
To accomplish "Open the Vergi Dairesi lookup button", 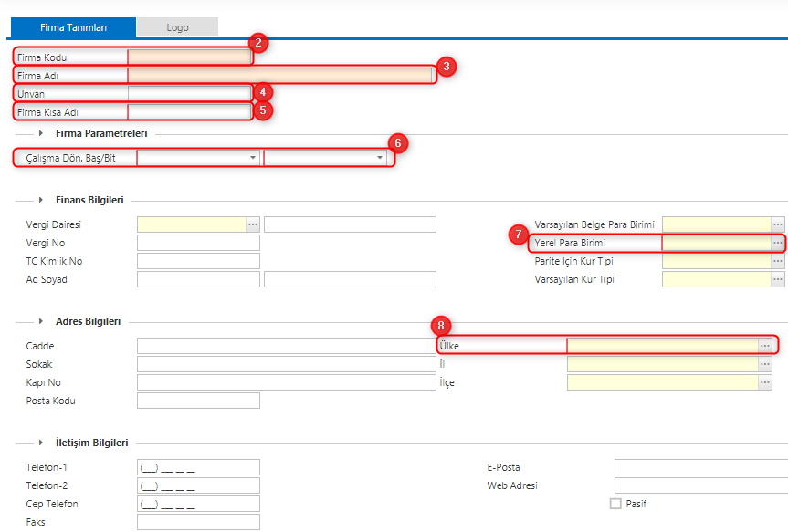I will point(253,224).
